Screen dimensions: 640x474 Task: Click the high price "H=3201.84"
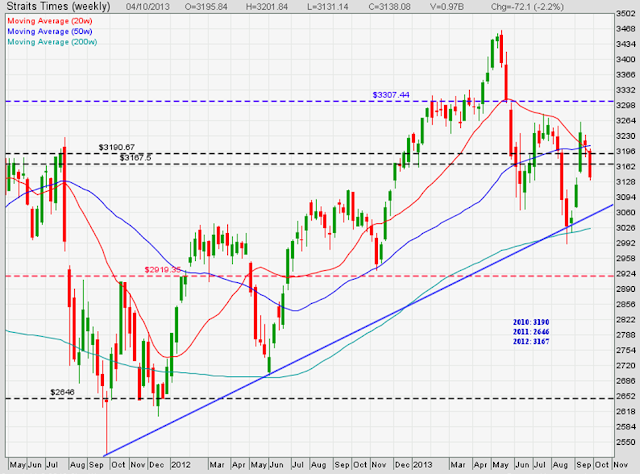click(x=267, y=7)
